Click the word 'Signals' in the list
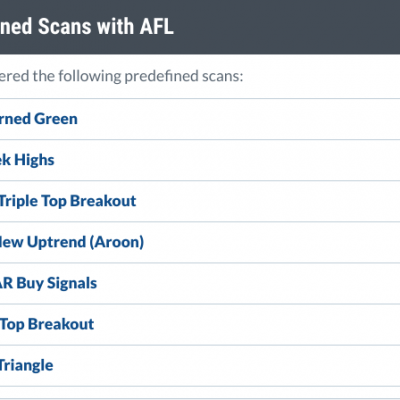400x400 pixels. [x=72, y=283]
